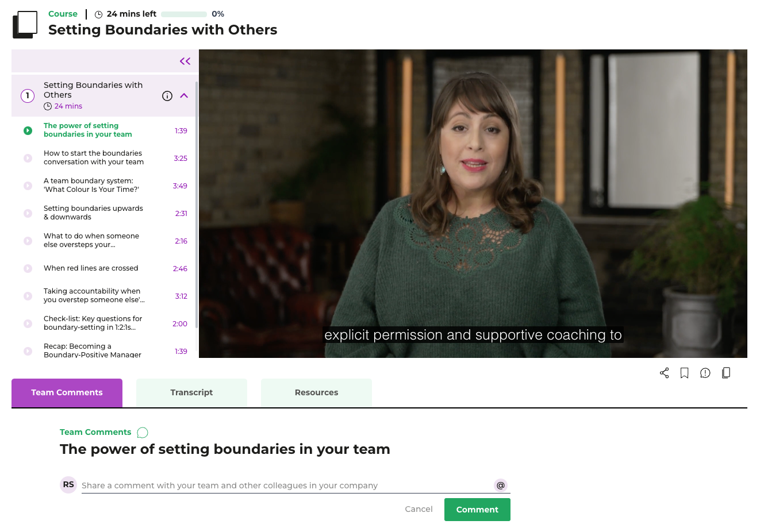Viewport: 760px width, 532px height.
Task: Open the Transcript tab
Action: click(x=191, y=393)
